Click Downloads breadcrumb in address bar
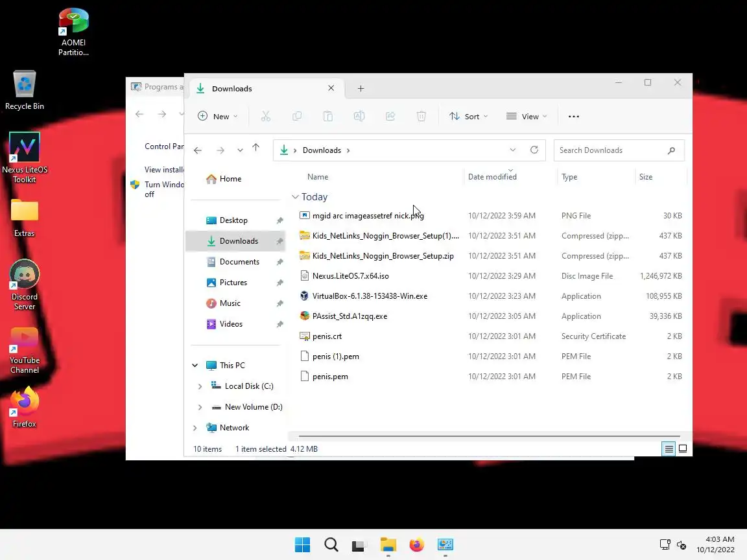This screenshot has height=560, width=747. (322, 150)
